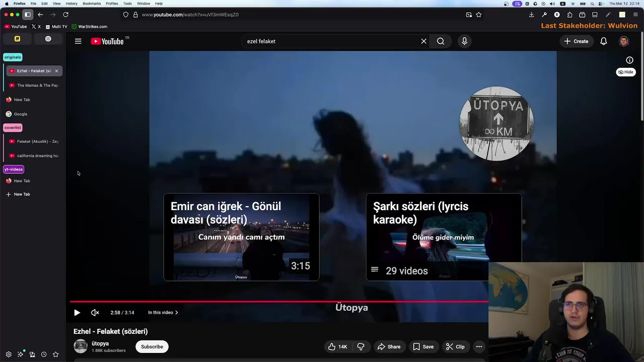Open the Tools menu

click(127, 4)
